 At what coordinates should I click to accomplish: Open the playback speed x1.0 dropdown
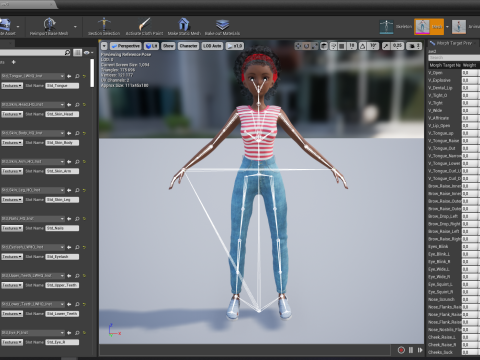click(235, 46)
